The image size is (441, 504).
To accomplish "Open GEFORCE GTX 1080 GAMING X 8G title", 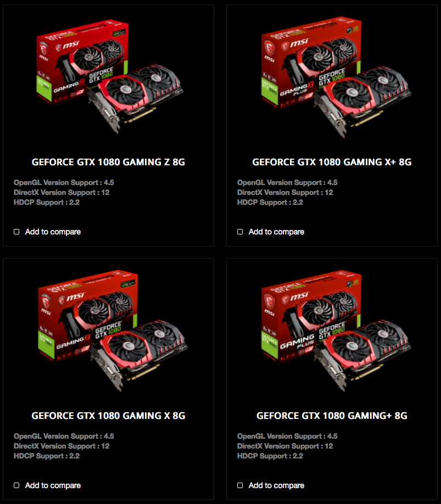I will click(108, 416).
